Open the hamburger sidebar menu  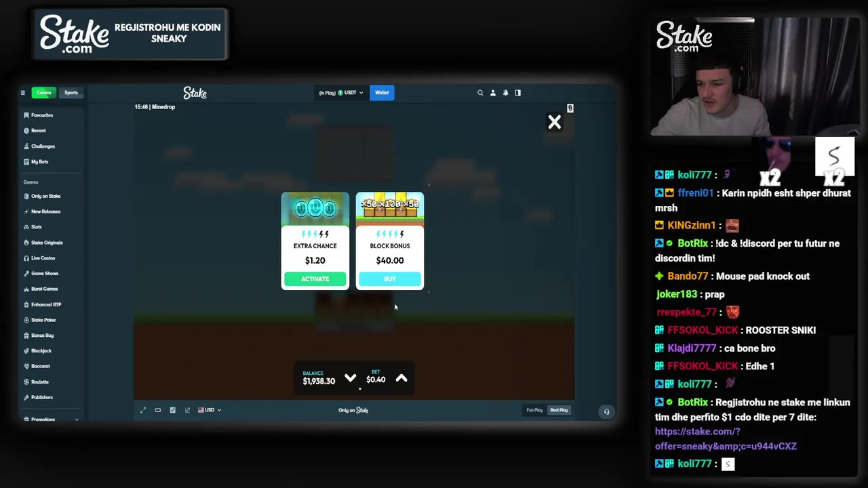pos(22,93)
